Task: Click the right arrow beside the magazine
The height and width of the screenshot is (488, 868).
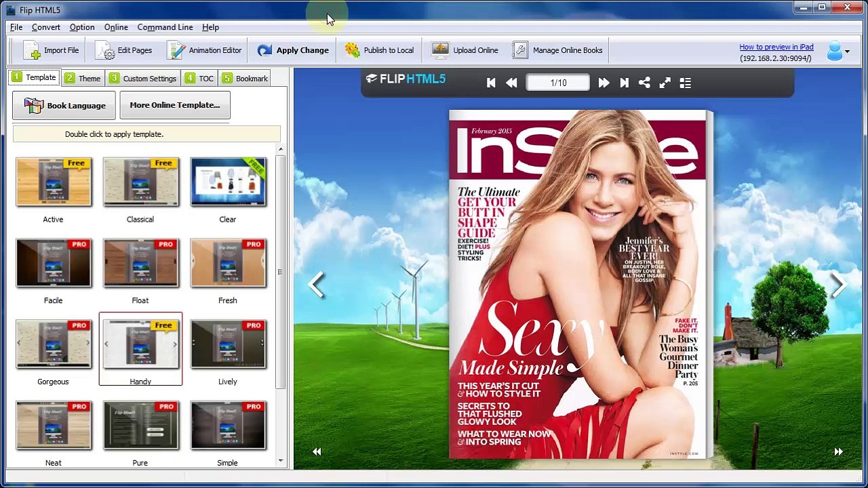Action: [838, 285]
